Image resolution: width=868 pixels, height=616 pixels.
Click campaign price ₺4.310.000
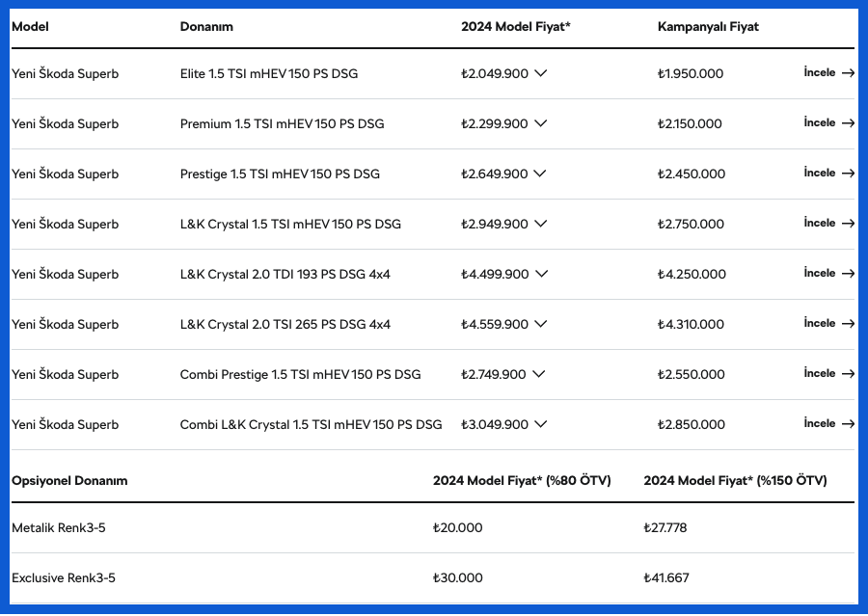point(691,324)
